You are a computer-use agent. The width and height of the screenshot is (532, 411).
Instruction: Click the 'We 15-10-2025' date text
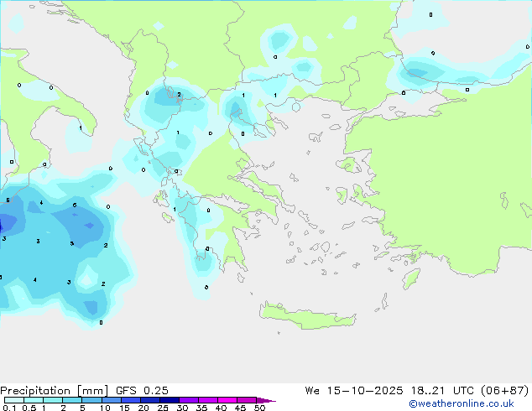pyautogui.click(x=354, y=391)
